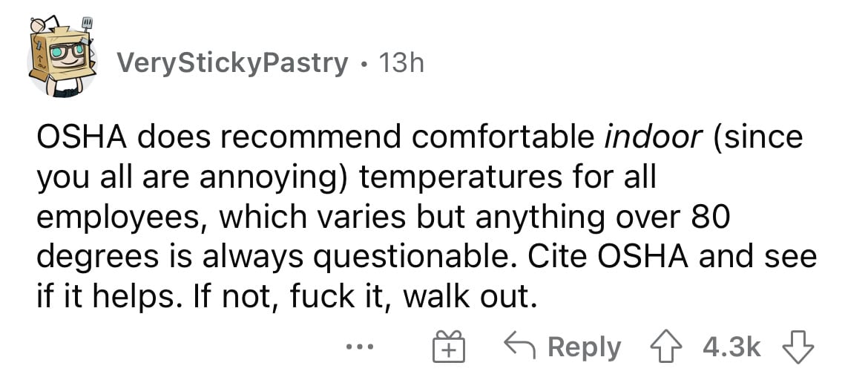The height and width of the screenshot is (383, 868).
Task: Click the dot separator after the username
Action: [x=363, y=65]
